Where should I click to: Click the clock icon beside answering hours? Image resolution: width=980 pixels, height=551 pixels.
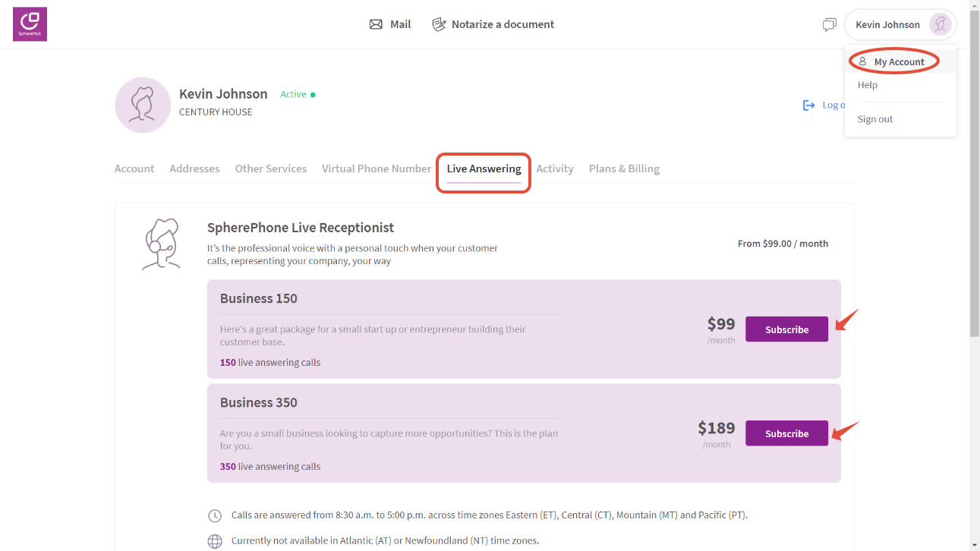click(x=215, y=516)
